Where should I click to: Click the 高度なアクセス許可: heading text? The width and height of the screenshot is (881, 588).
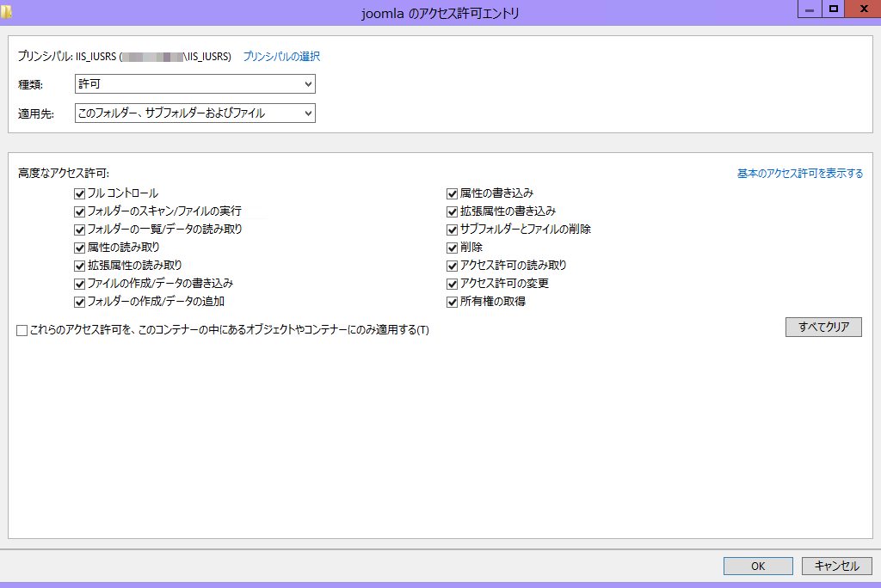[64, 174]
